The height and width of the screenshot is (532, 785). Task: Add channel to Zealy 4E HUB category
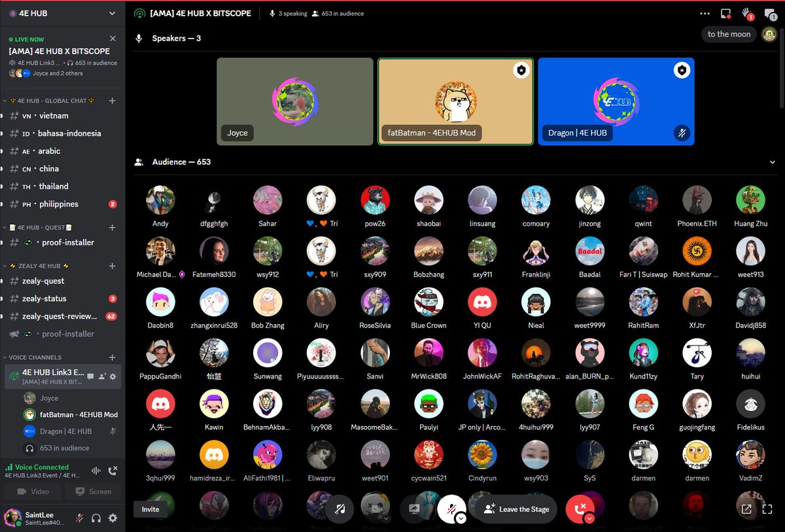[x=112, y=266]
